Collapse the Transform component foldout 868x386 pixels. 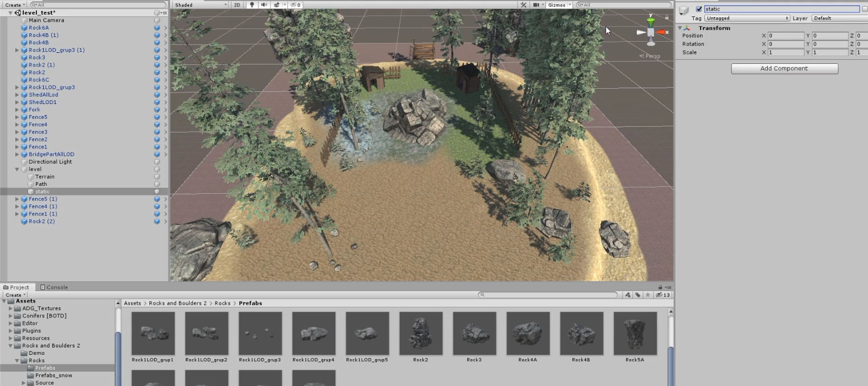coord(680,28)
